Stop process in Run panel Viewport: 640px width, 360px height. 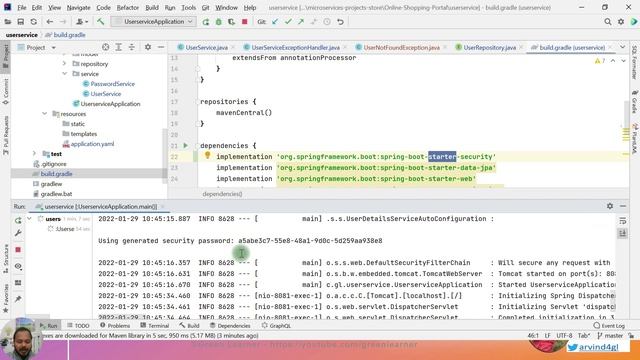pyautogui.click(x=18, y=249)
